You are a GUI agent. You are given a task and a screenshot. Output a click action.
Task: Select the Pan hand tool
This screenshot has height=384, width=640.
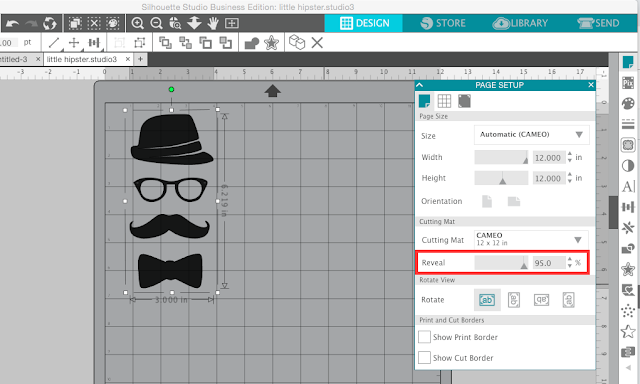(213, 23)
